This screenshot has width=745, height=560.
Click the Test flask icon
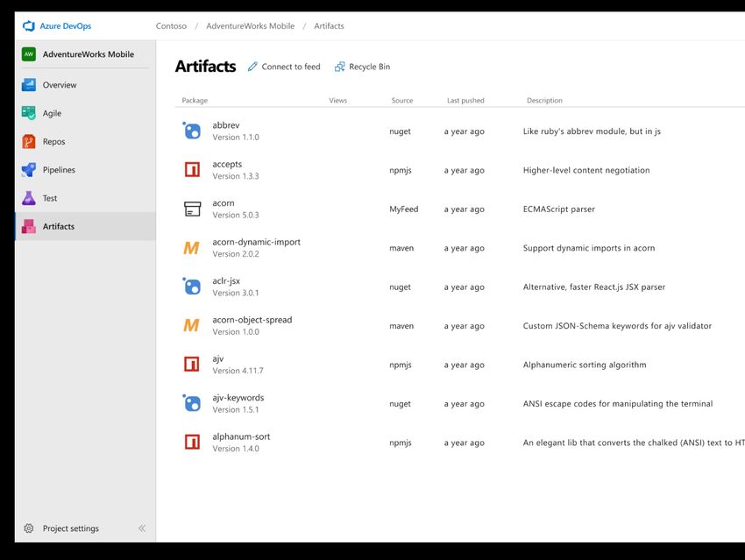(x=29, y=198)
